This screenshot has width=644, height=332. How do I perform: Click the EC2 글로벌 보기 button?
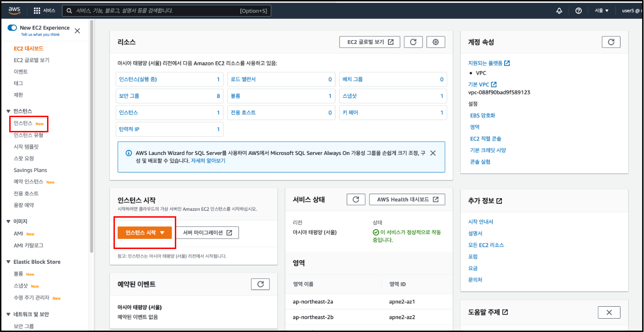[x=370, y=42]
